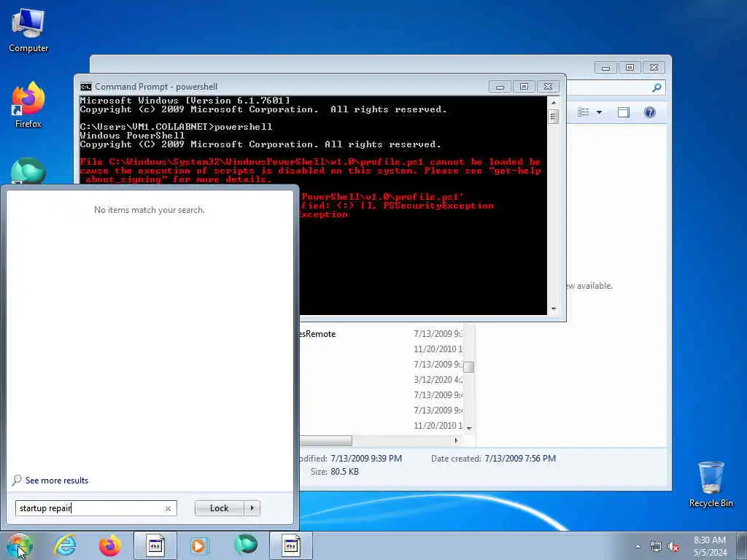Switch to the second console window taskbar button
The height and width of the screenshot is (560, 747).
click(290, 545)
